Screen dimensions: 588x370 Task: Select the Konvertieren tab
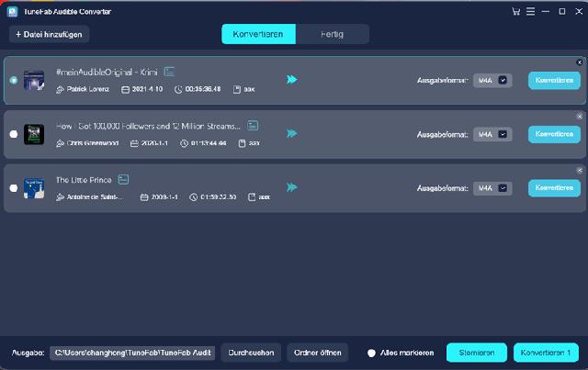pyautogui.click(x=258, y=34)
